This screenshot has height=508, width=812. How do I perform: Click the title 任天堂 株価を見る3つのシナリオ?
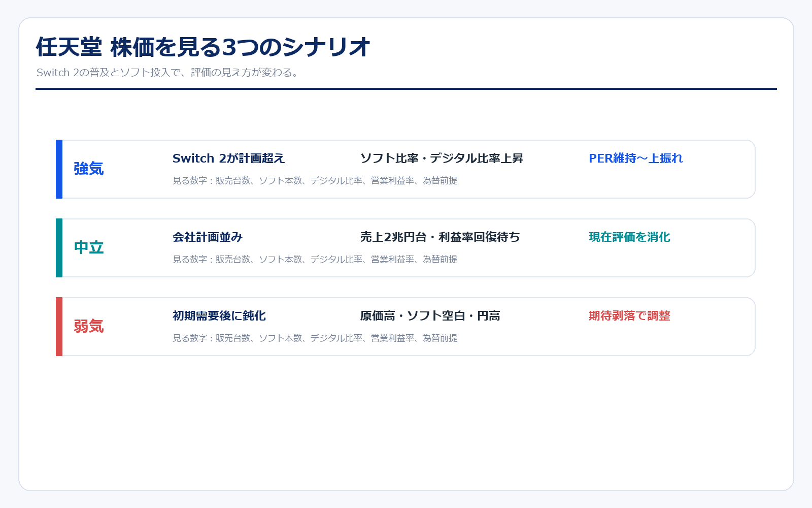203,47
